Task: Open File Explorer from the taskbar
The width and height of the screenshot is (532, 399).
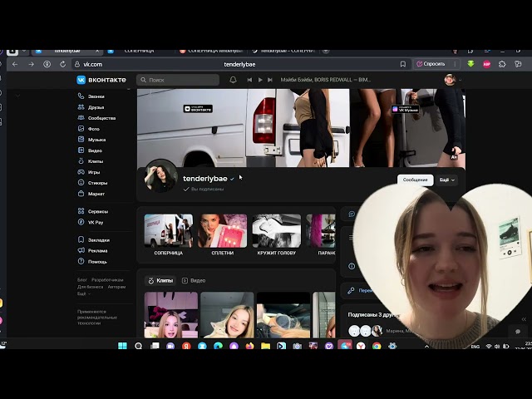Action: 265,346
